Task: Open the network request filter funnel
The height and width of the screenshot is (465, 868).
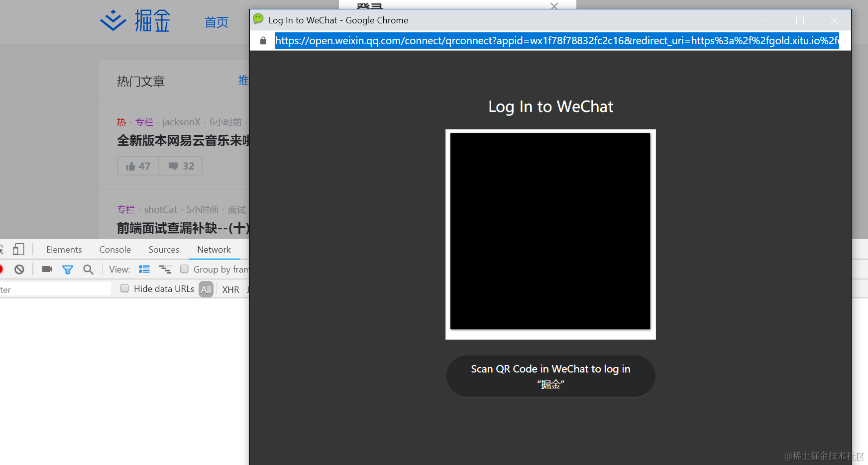Action: (x=68, y=269)
